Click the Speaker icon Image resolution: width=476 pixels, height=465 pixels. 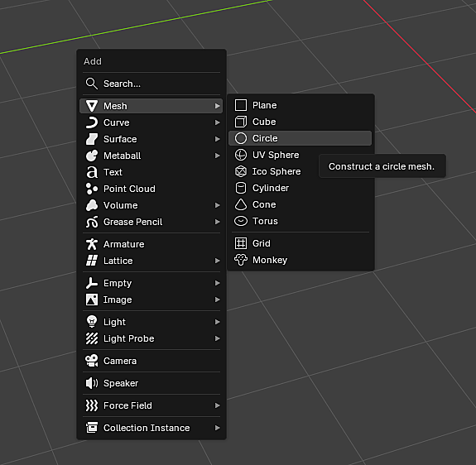coord(92,383)
